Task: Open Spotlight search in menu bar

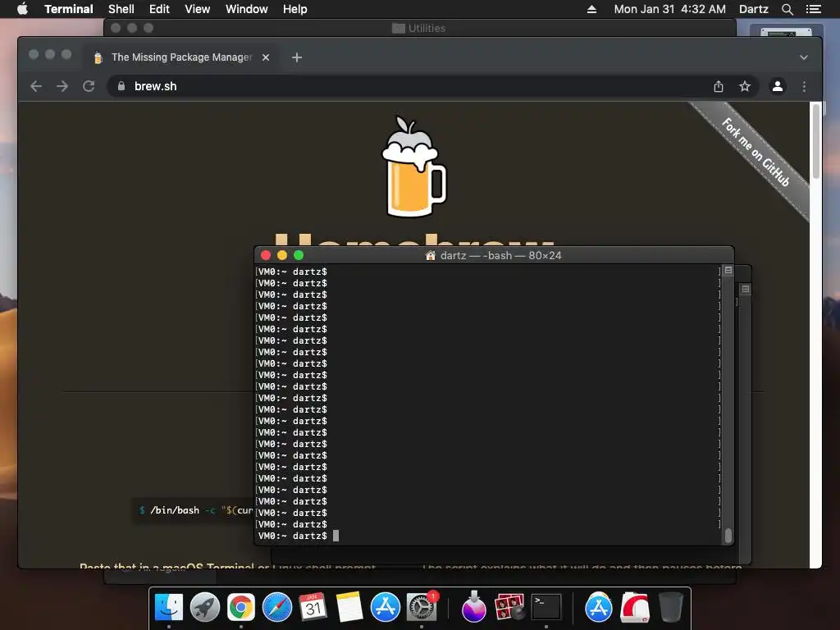Action: click(x=787, y=9)
